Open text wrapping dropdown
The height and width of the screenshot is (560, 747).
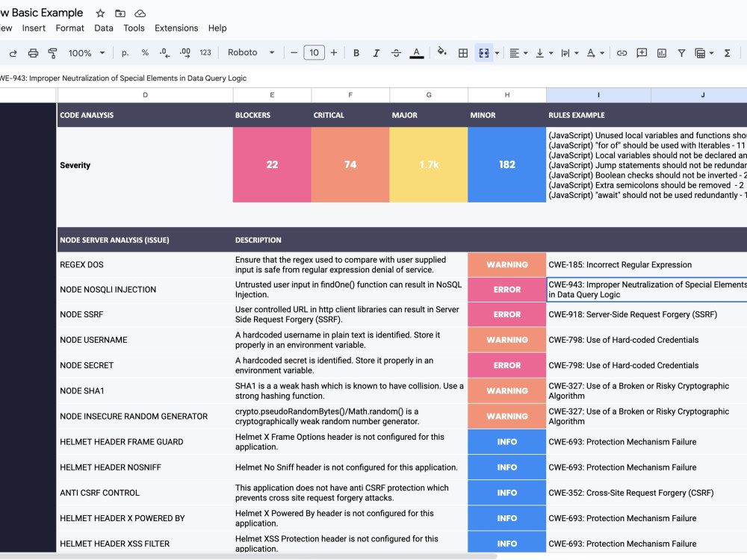point(569,53)
